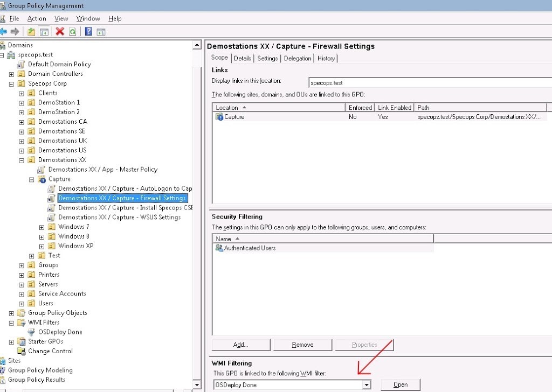The height and width of the screenshot is (392, 552).
Task: Click the AutoLogon GPO link icon
Action: coord(51,189)
